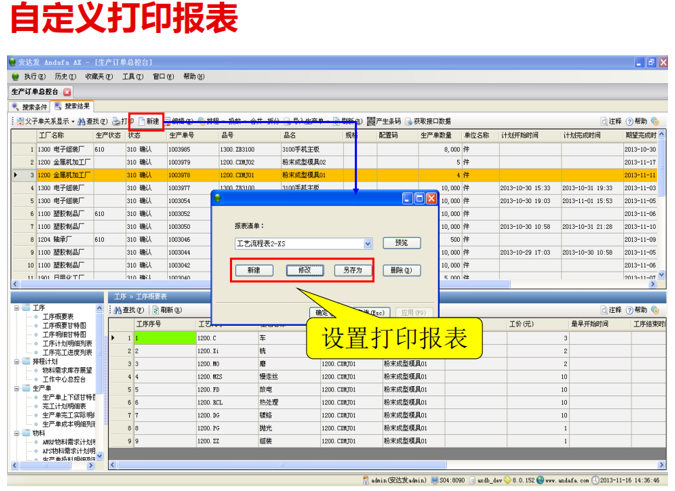Collapse the 工序 tree node
Viewport: 675px width, 491px height.
click(16, 308)
